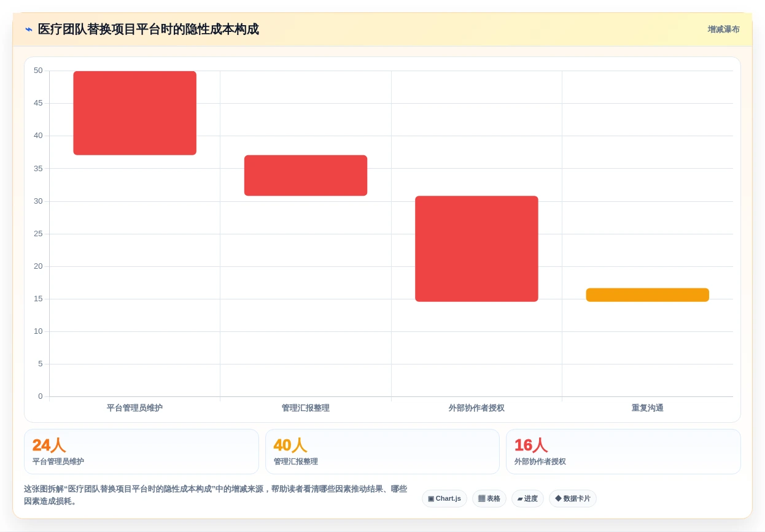Click the chart title 医疗团队替换项目平台时的隐性成本构成

(149, 29)
